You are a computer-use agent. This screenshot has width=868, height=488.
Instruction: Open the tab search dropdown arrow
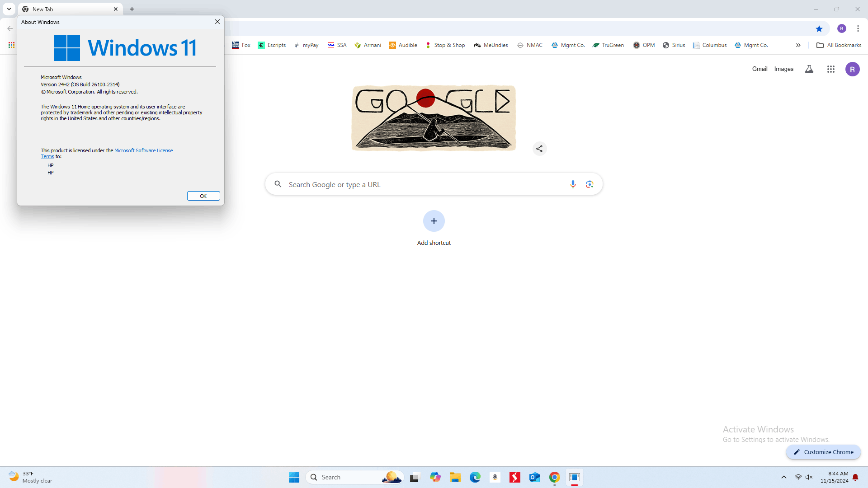9,9
